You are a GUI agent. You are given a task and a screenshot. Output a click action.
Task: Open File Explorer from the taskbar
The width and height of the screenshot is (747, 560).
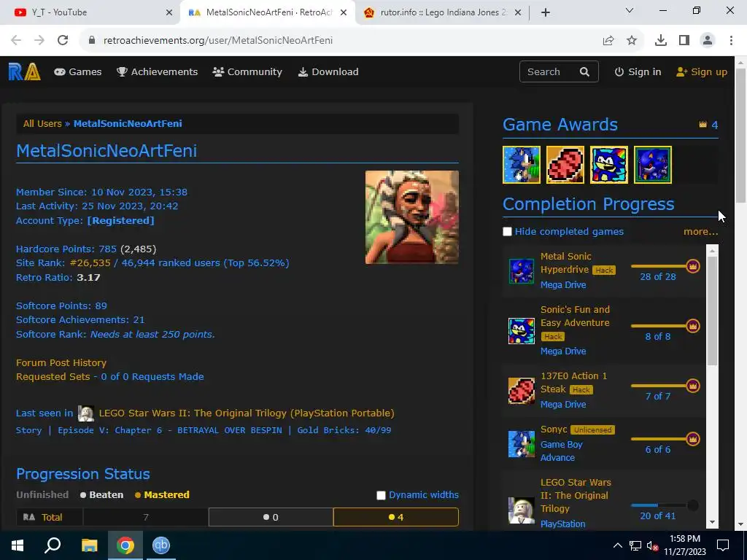click(89, 545)
